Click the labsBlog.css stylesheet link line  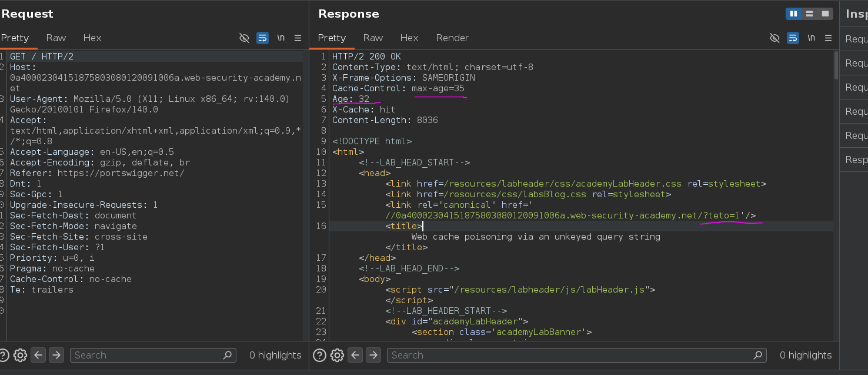528,194
